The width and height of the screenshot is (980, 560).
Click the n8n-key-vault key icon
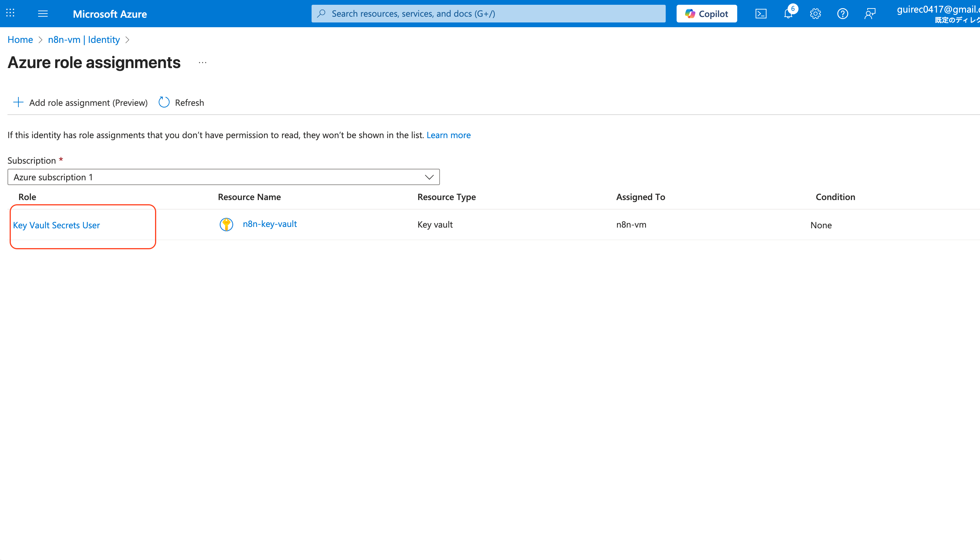[226, 224]
